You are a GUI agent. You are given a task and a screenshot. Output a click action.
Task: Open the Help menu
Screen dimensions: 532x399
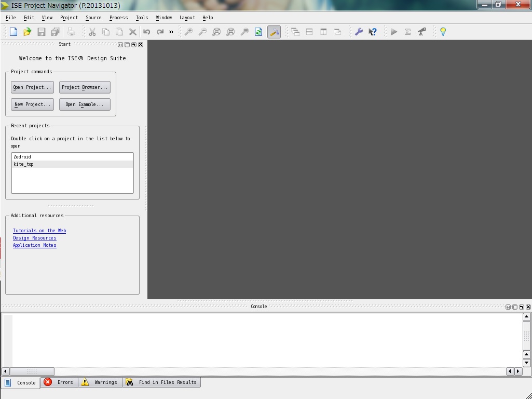pos(208,18)
